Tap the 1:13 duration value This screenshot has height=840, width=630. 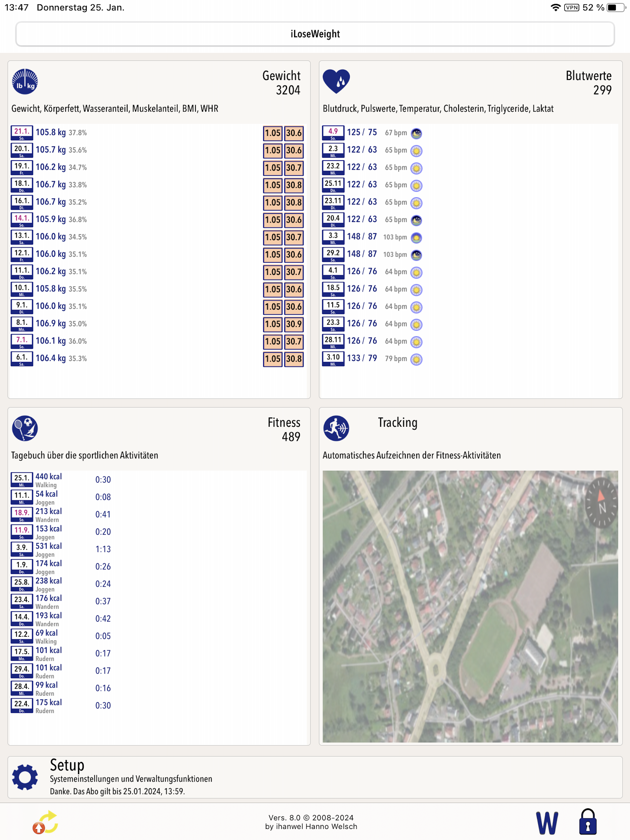coord(103,549)
